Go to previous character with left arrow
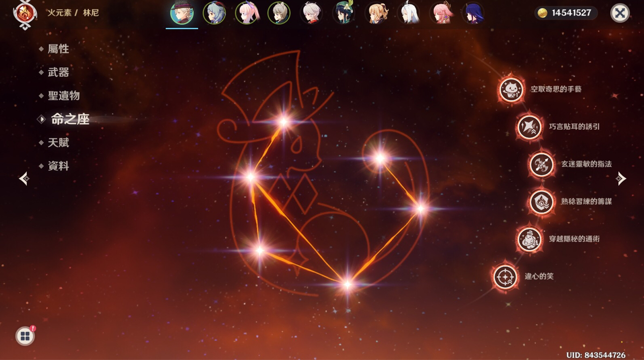Image resolution: width=644 pixels, height=360 pixels. (24, 178)
